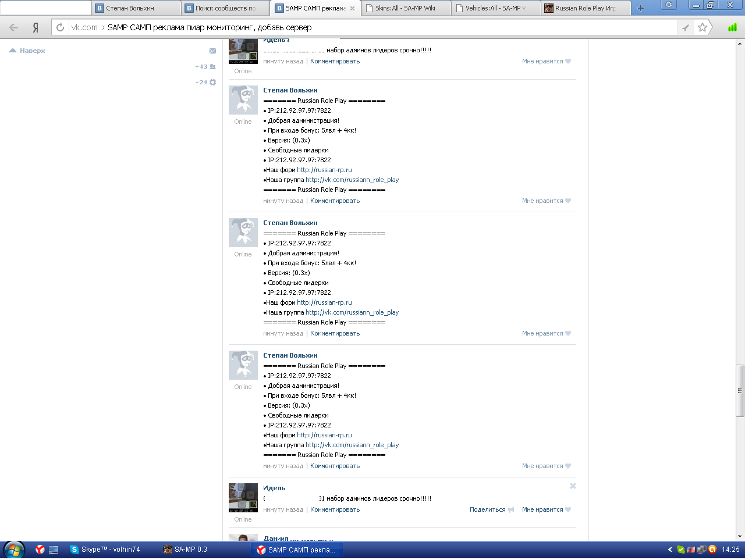
Task: Close the SAMP САМП реклама tab
Action: [x=352, y=8]
